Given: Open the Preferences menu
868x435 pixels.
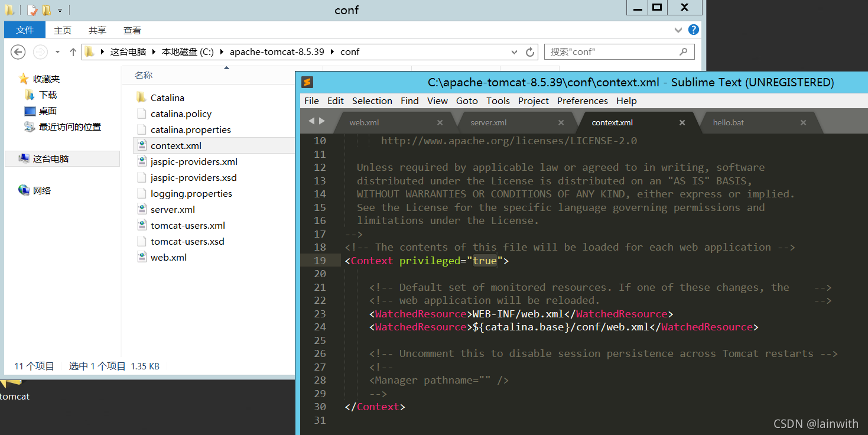Looking at the screenshot, I should 582,100.
